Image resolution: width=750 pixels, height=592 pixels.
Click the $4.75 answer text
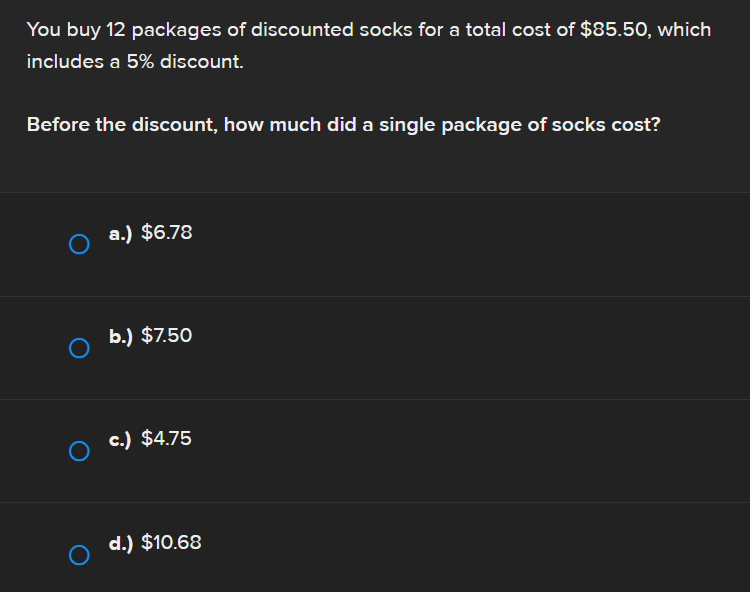click(x=167, y=439)
